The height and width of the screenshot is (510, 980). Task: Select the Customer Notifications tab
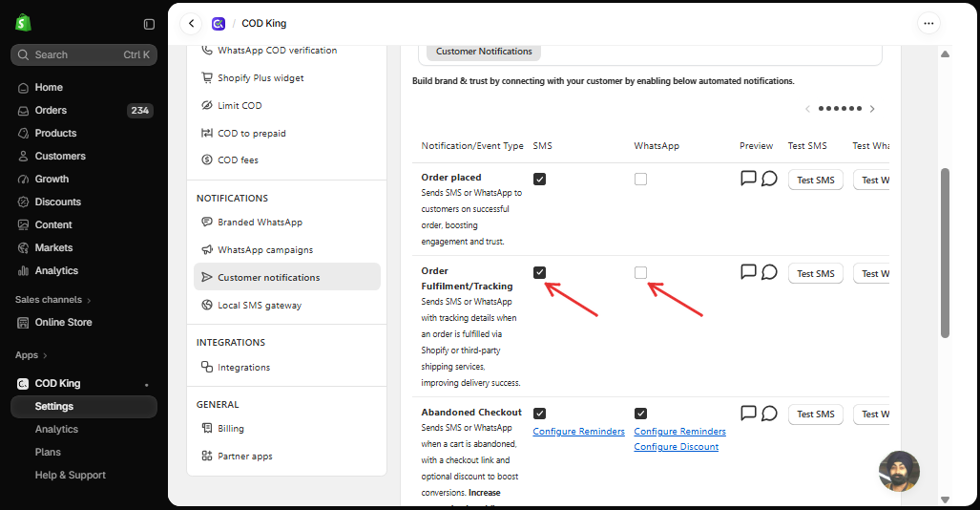point(484,52)
